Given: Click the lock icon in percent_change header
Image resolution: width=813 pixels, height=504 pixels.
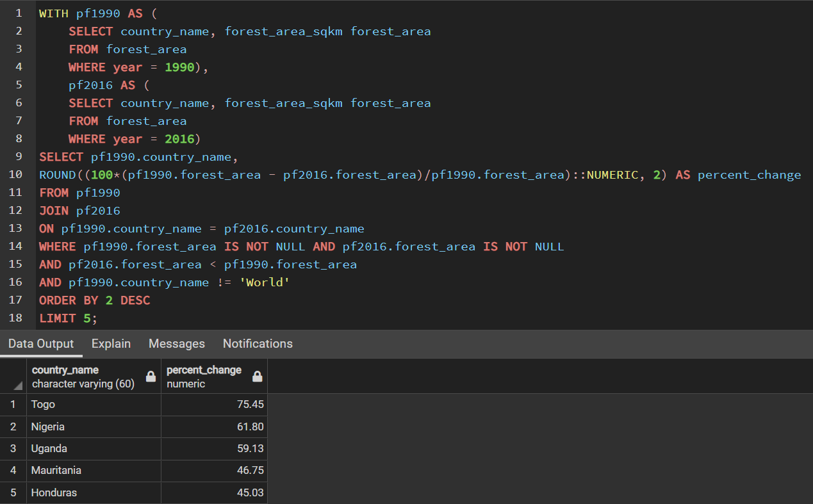Looking at the screenshot, I should (x=257, y=377).
